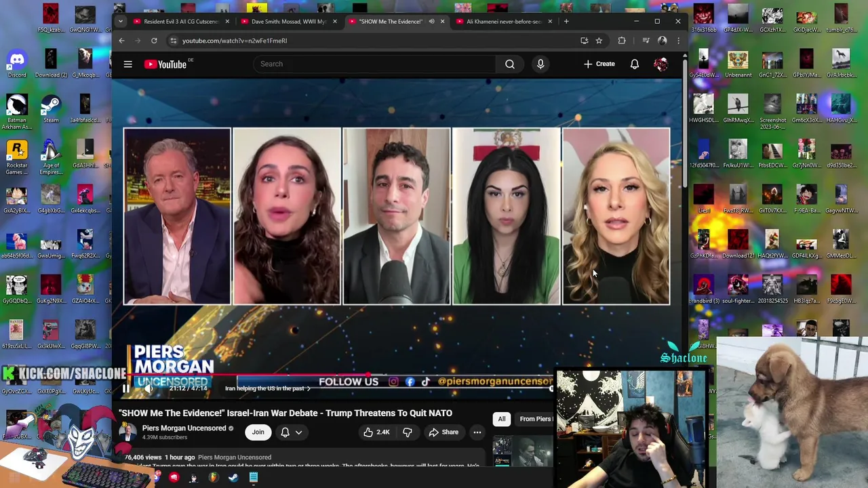Open the Rockstar Games desktop shortcut

tap(17, 158)
